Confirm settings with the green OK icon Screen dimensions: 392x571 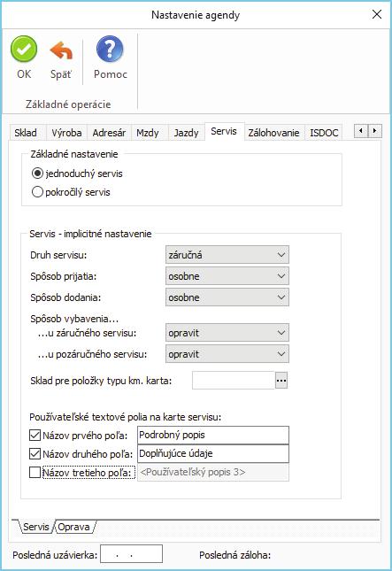coord(24,50)
